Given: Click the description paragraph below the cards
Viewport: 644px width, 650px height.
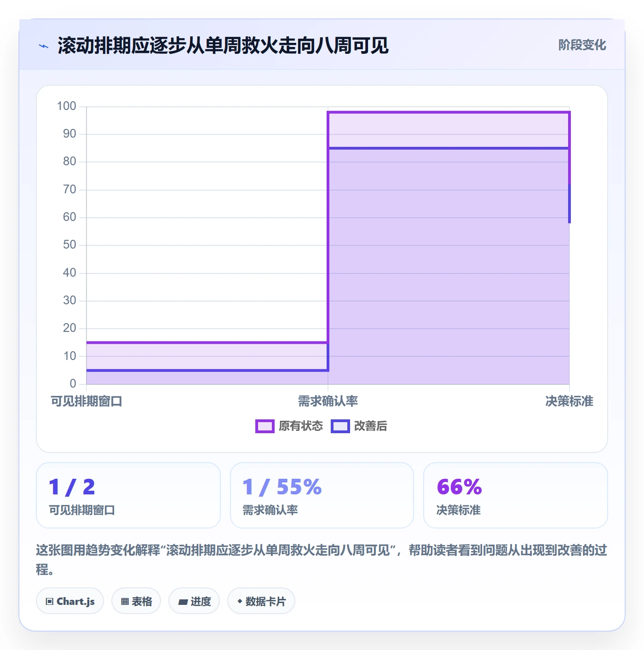Looking at the screenshot, I should 322,560.
